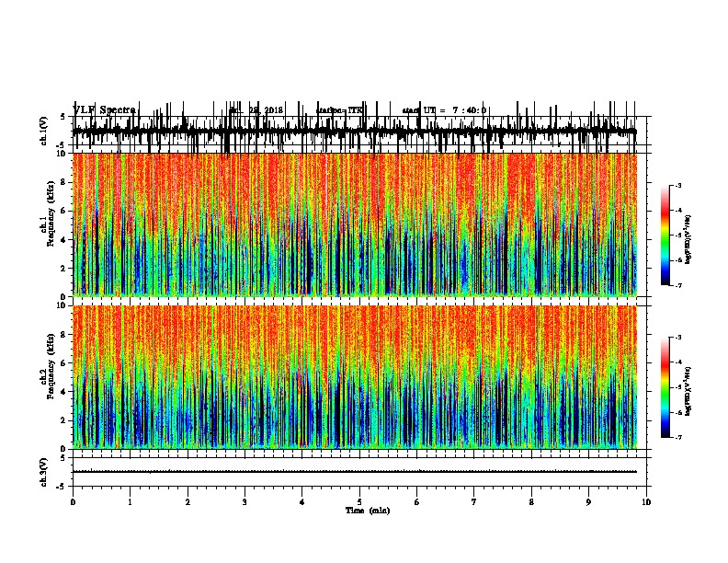This screenshot has width=728, height=563.
Task: Click the ch.1 spectrogram panel
Action: point(355,224)
